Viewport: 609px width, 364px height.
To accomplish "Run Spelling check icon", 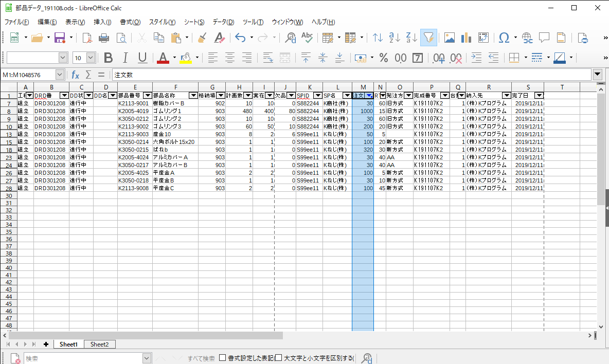I will tap(307, 38).
